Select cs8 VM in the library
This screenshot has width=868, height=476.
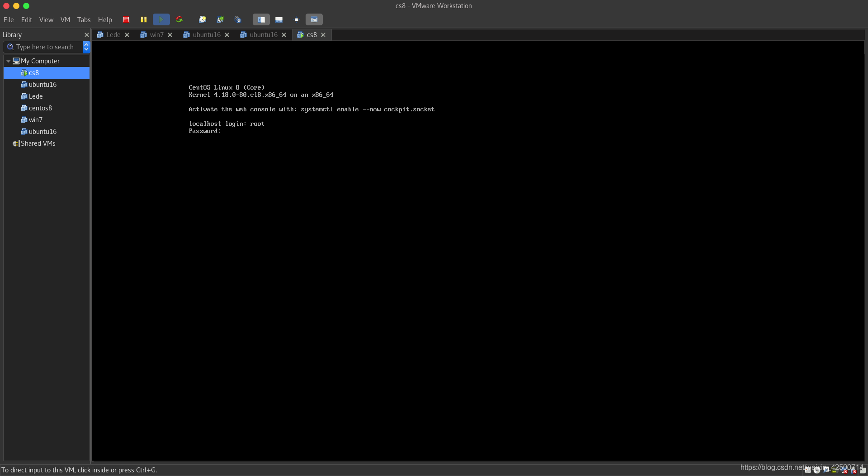(47, 73)
